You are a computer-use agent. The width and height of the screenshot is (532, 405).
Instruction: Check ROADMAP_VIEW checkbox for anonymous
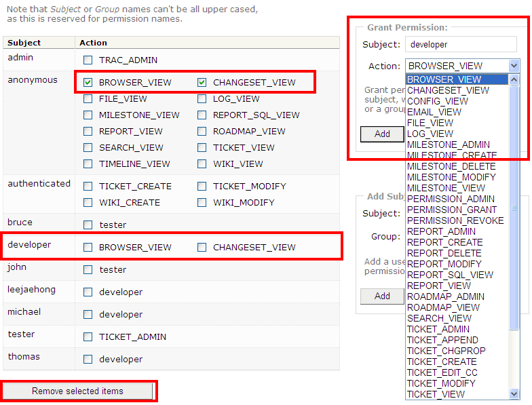coord(202,132)
